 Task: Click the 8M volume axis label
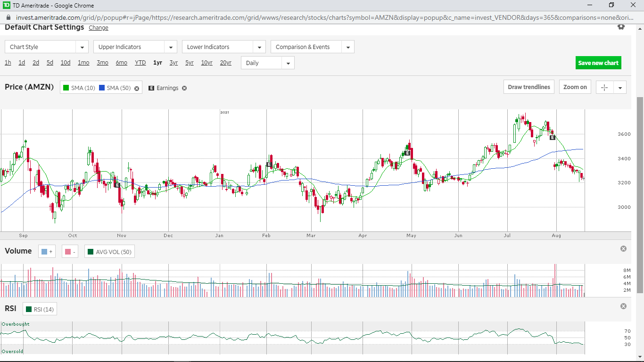pyautogui.click(x=627, y=271)
